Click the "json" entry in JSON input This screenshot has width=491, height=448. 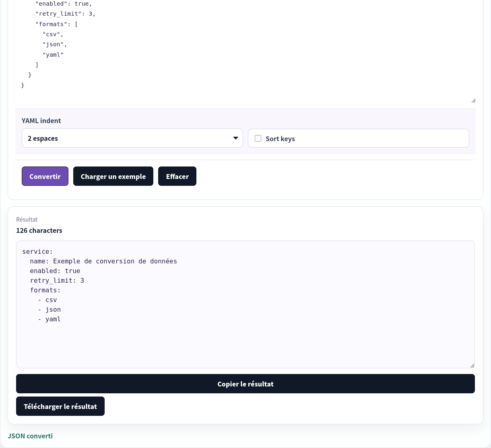[55, 44]
